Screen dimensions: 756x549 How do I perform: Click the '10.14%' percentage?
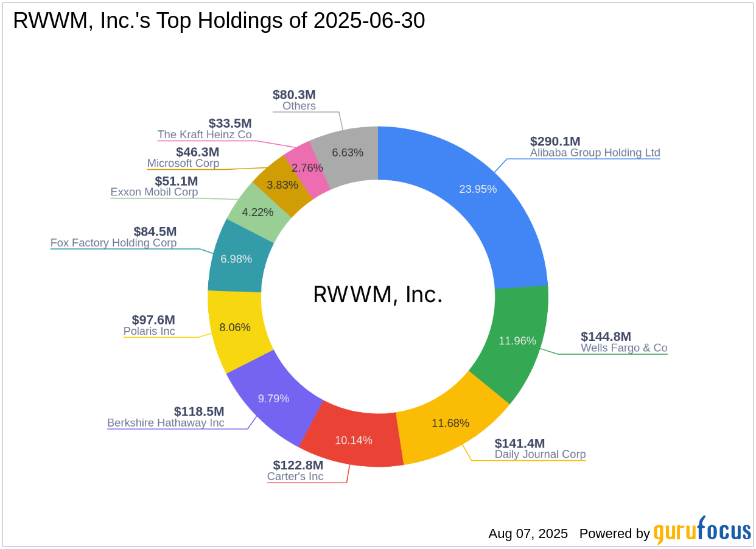[x=354, y=440]
